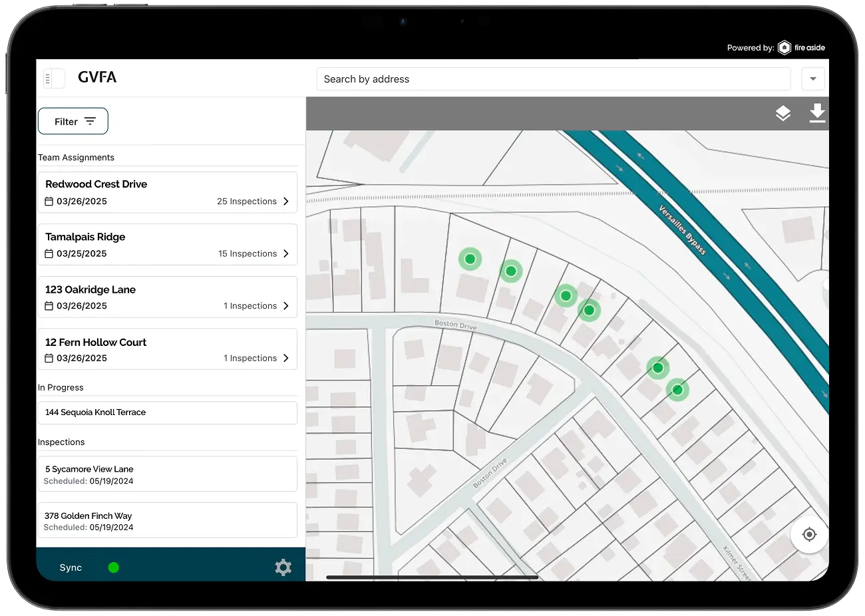This screenshot has width=865, height=616.
Task: Click the Inspections section heading
Action: (61, 442)
